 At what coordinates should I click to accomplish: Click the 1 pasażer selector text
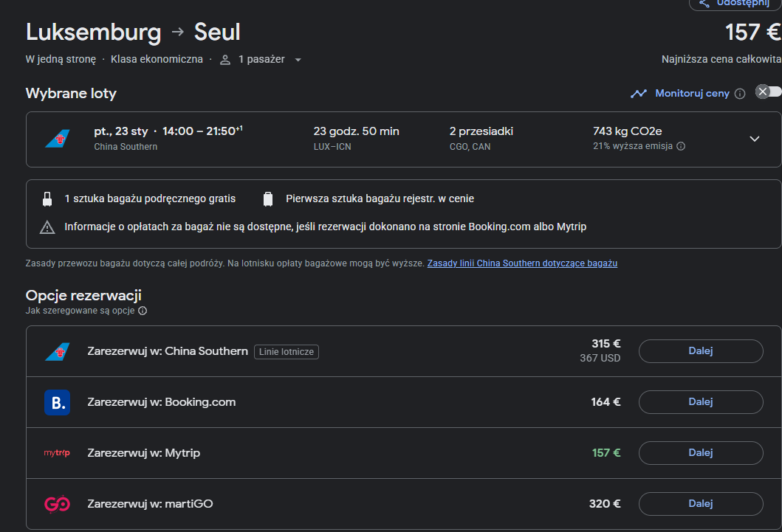(261, 59)
